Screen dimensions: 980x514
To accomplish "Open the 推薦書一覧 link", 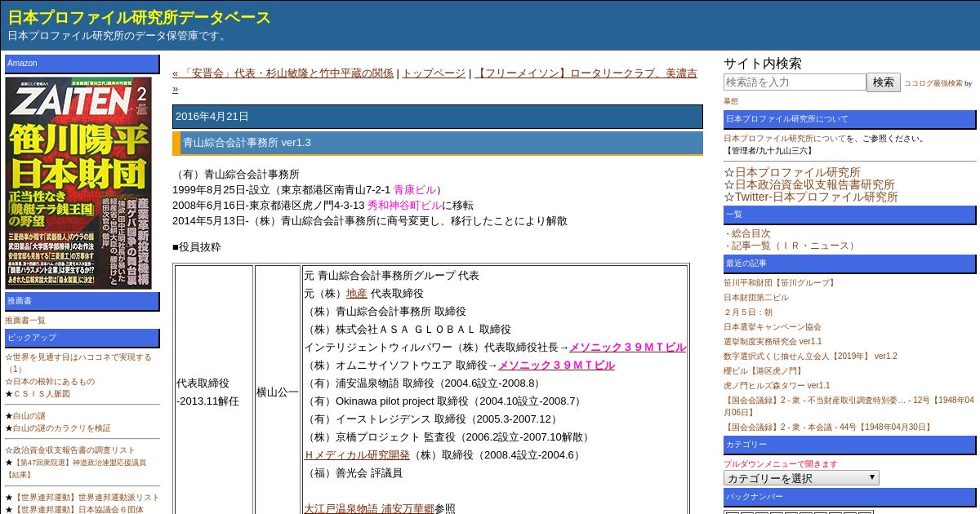I will pos(25,321).
